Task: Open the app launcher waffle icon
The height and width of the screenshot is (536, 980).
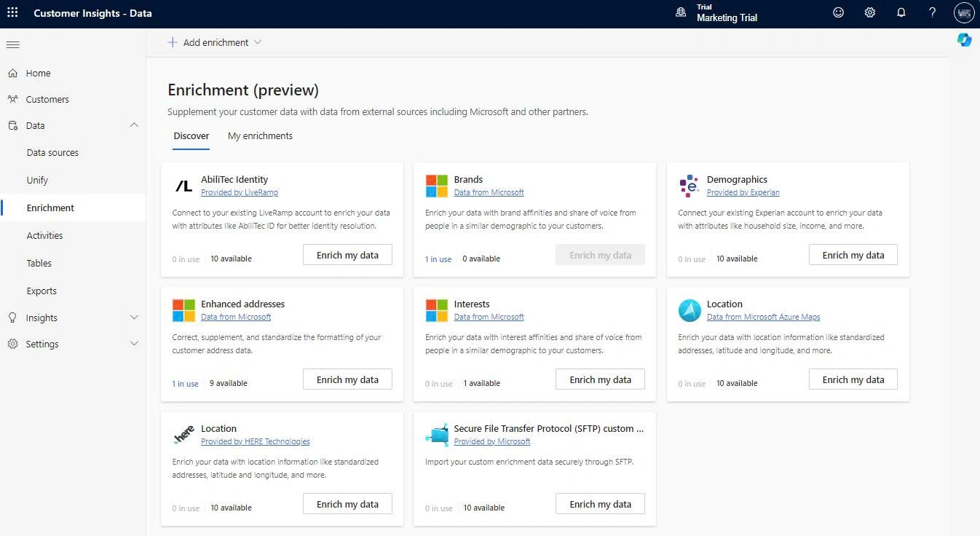Action: pyautogui.click(x=12, y=12)
